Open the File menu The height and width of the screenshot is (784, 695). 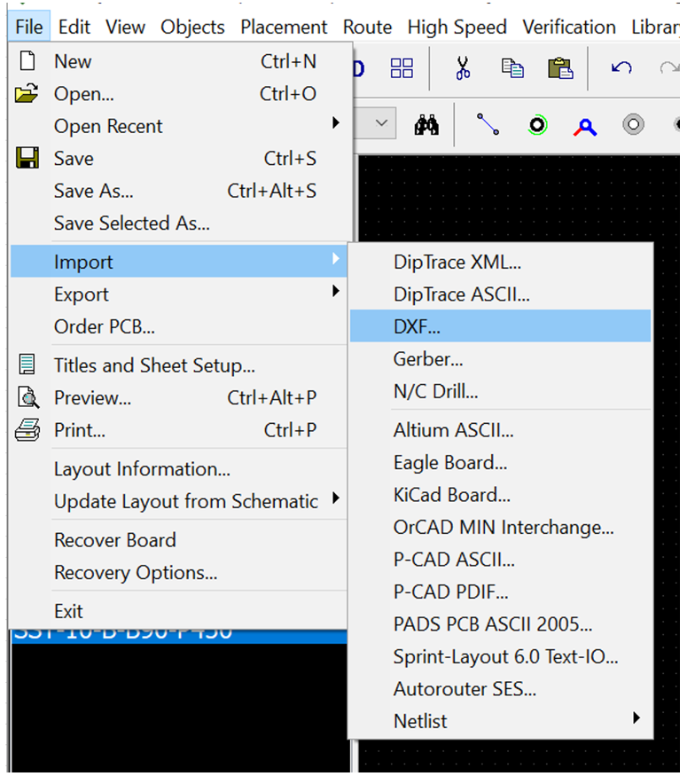[29, 27]
